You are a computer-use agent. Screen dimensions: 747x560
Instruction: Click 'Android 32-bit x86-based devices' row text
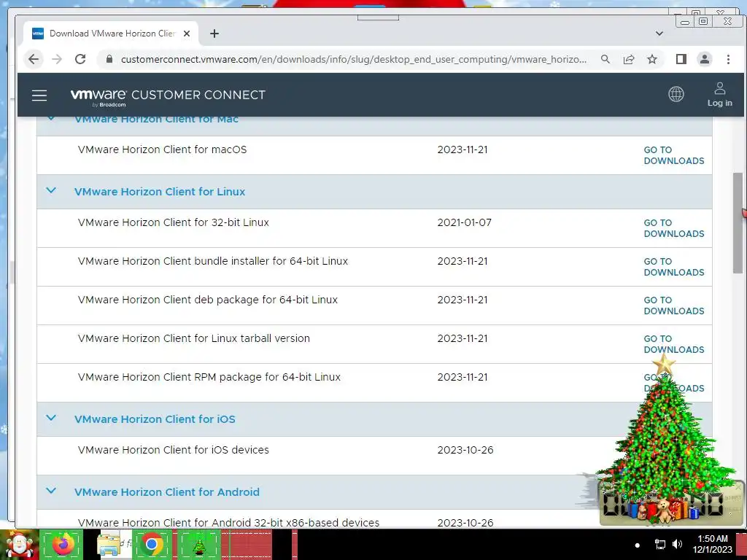pos(228,522)
